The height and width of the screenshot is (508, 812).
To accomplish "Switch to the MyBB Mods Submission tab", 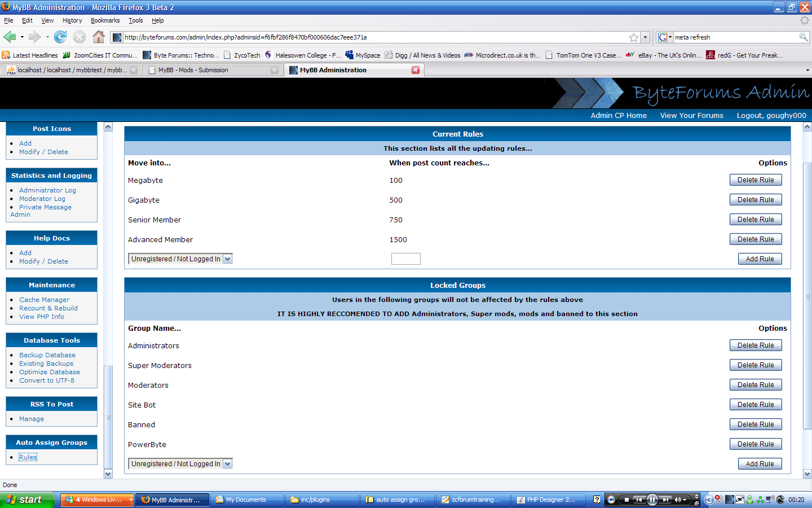I will [x=212, y=70].
